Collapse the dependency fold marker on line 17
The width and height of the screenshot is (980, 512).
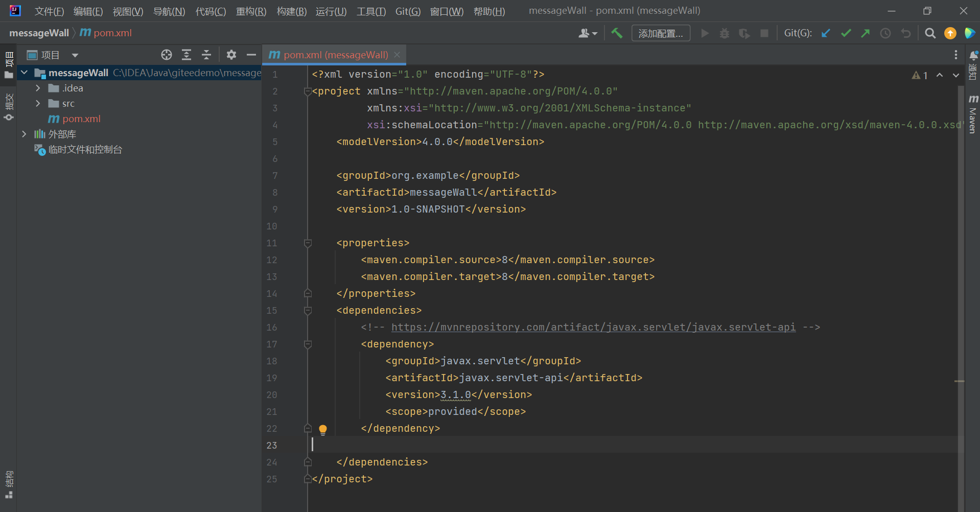click(308, 344)
